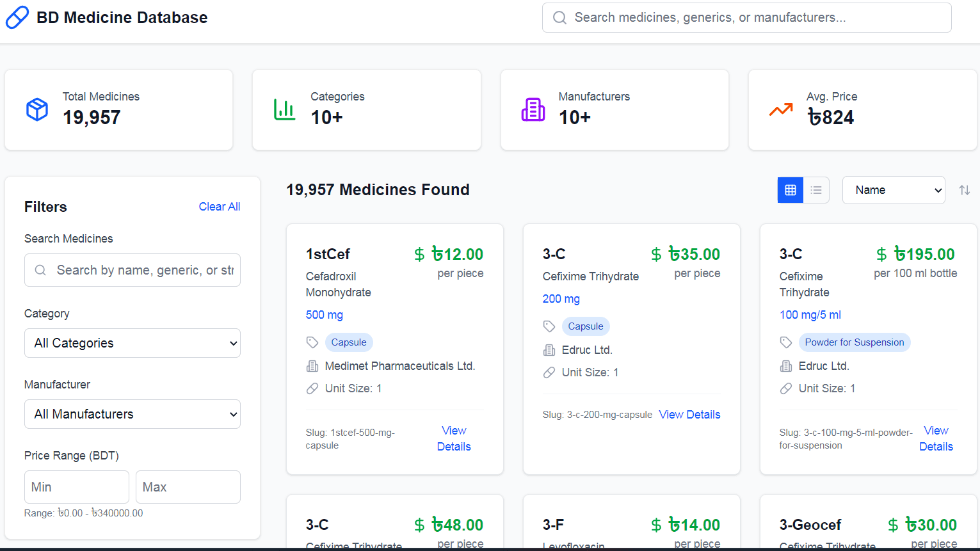
Task: Click the 500 mg strength text
Action: pyautogui.click(x=325, y=315)
